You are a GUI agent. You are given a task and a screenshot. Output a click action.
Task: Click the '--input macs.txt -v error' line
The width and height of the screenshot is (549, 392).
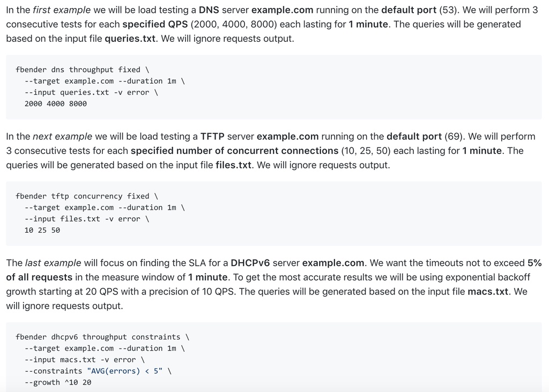(x=84, y=360)
